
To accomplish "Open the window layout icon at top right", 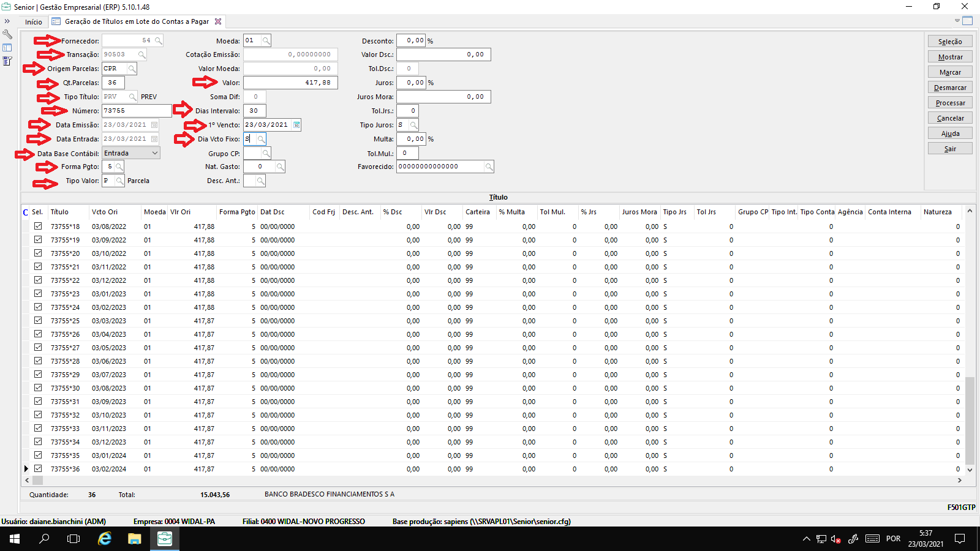I will pyautogui.click(x=968, y=21).
